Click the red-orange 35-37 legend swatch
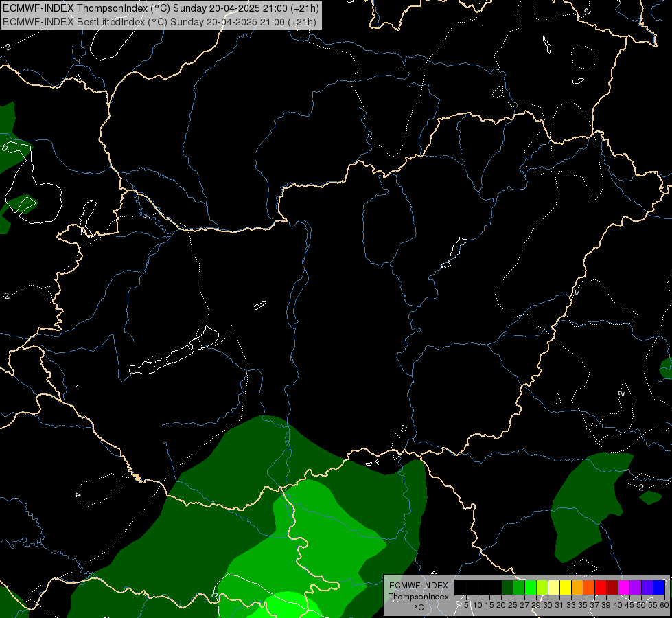This screenshot has width=672, height=618. coord(589,587)
